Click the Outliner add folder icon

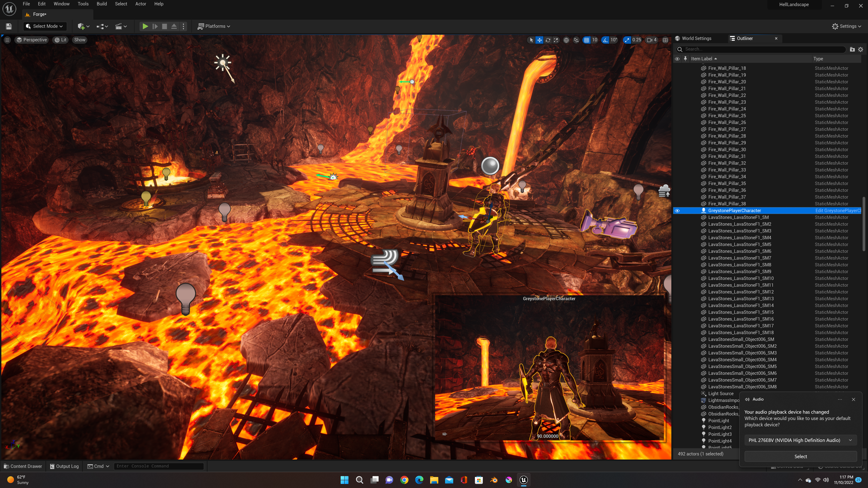(852, 49)
